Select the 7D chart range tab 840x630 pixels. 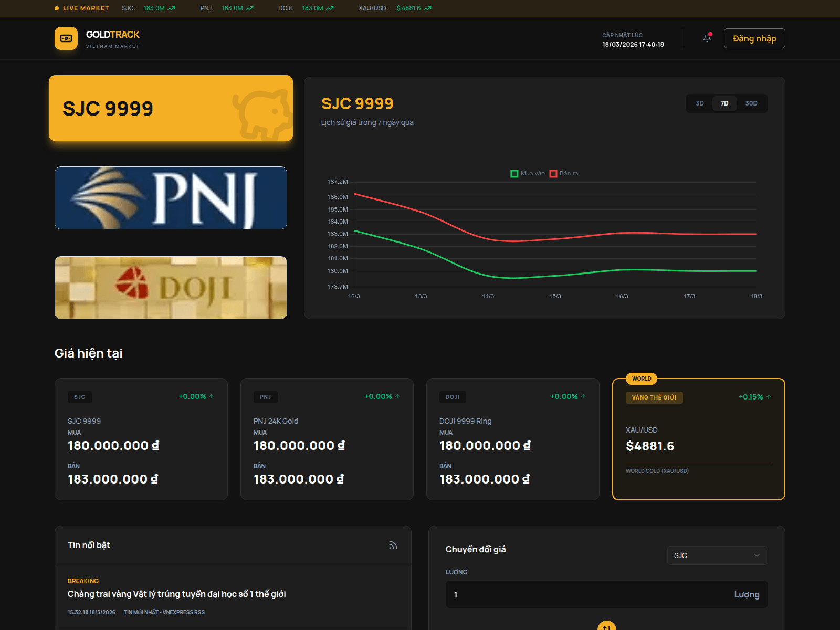coord(724,103)
